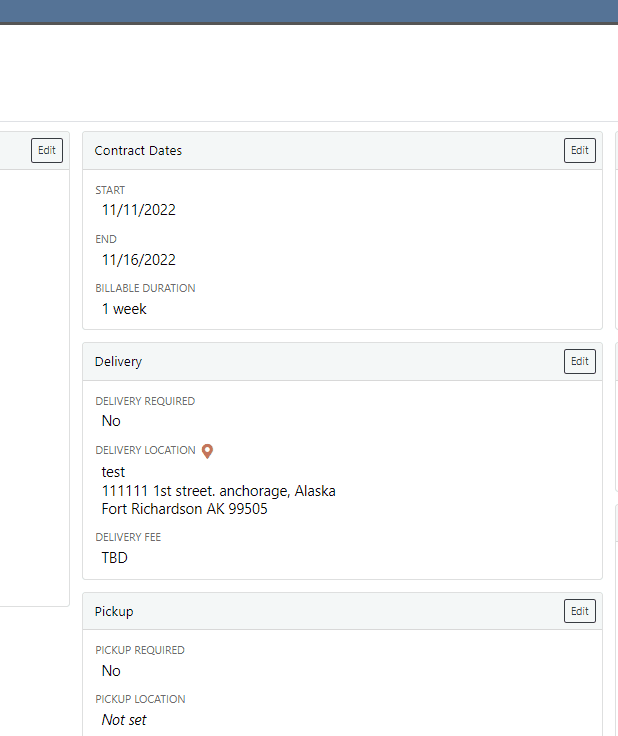Click the Pickup Required value No
Screen dimensions: 618x736
111,671
